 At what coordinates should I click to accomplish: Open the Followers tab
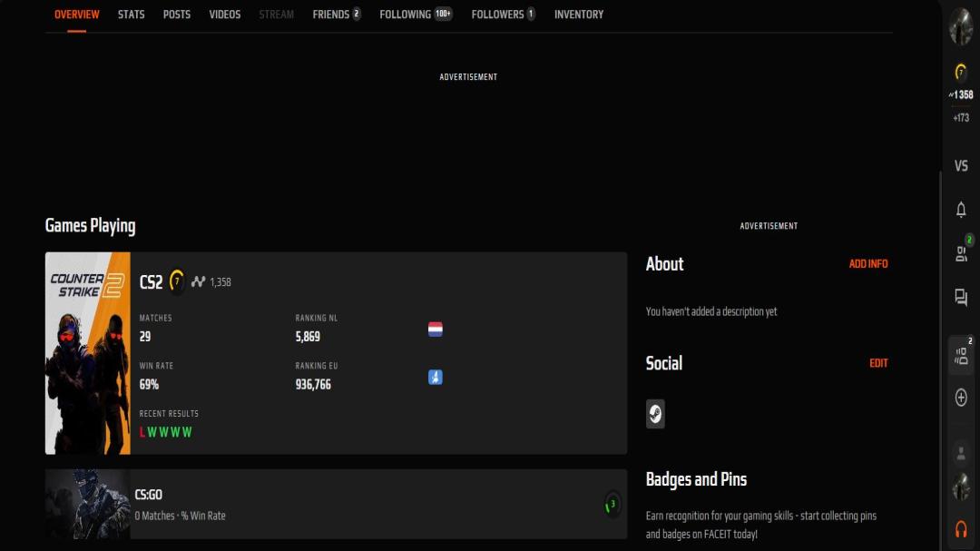pos(503,15)
